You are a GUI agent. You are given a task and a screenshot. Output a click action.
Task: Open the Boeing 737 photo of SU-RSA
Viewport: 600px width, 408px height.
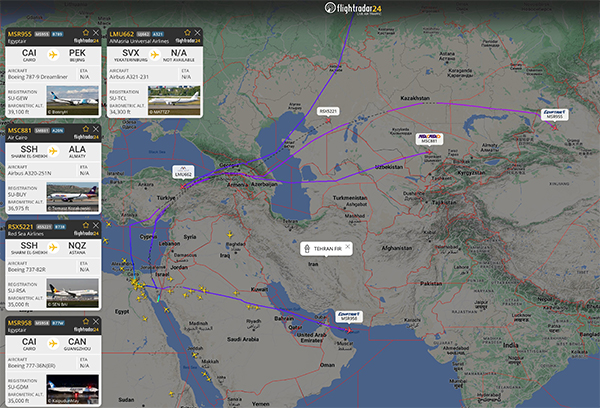tap(72, 293)
